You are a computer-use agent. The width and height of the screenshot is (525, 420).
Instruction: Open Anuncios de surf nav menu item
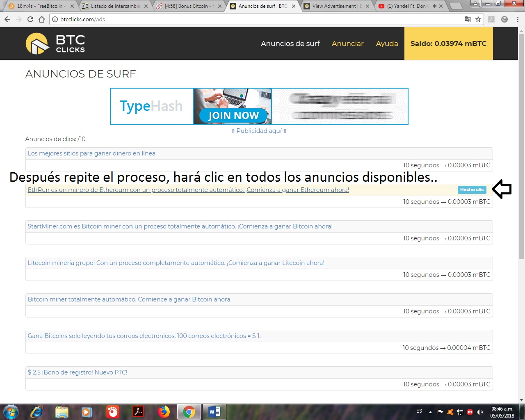[x=290, y=43]
